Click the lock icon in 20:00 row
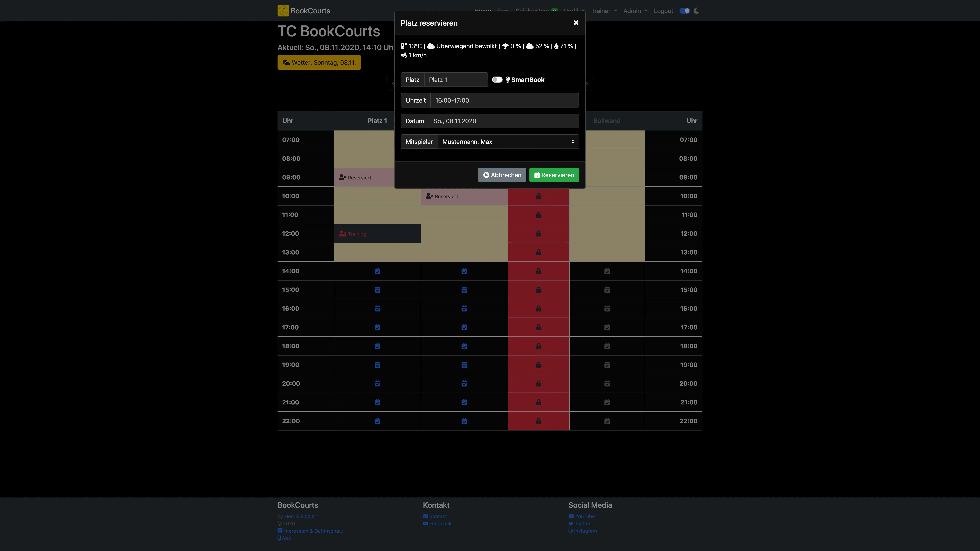Viewport: 980px width, 551px height. 538,383
